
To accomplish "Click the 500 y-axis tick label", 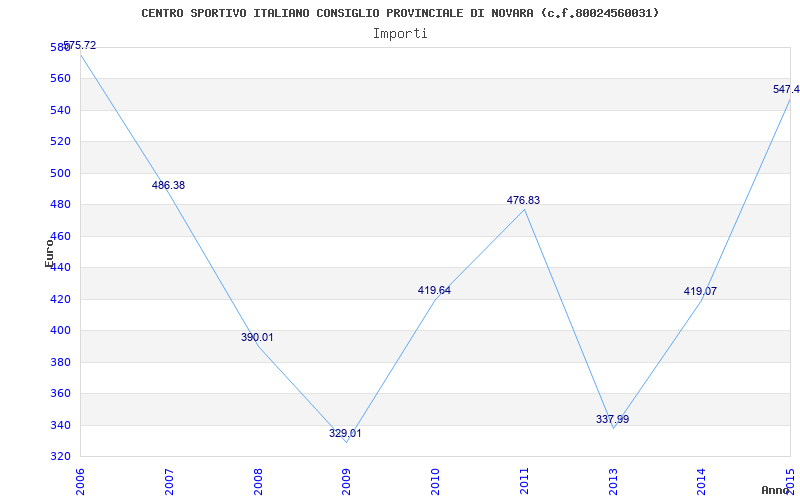I will click(59, 173).
